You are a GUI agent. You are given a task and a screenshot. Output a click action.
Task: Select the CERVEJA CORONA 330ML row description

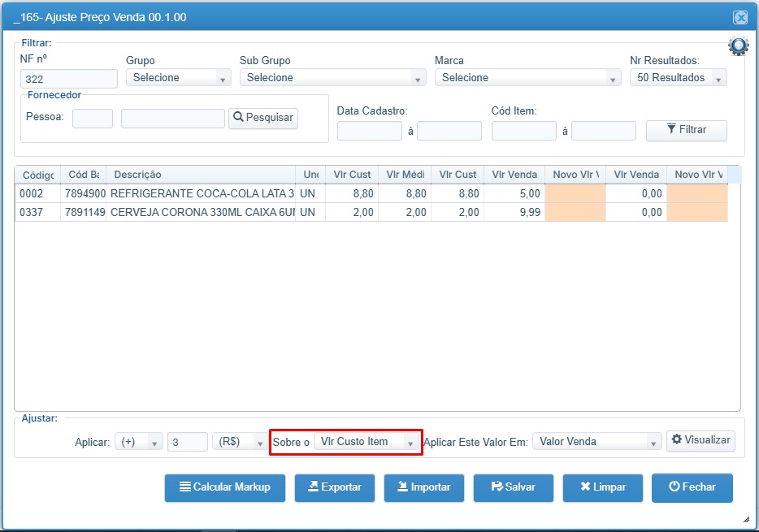point(202,212)
